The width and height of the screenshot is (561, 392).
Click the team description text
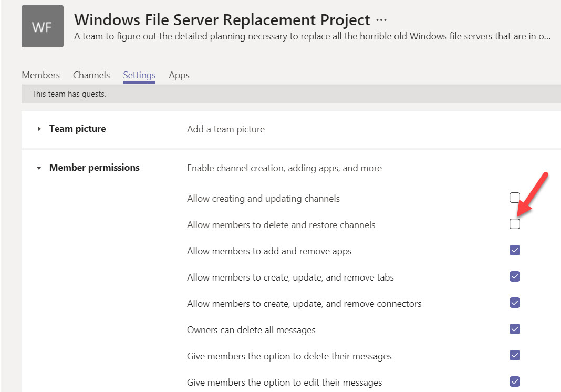[312, 36]
